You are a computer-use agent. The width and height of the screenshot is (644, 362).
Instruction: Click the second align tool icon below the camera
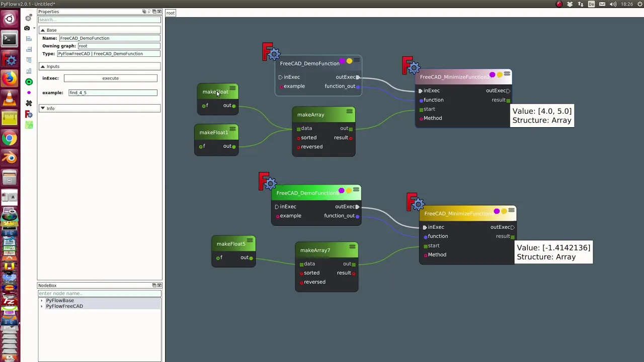(29, 49)
